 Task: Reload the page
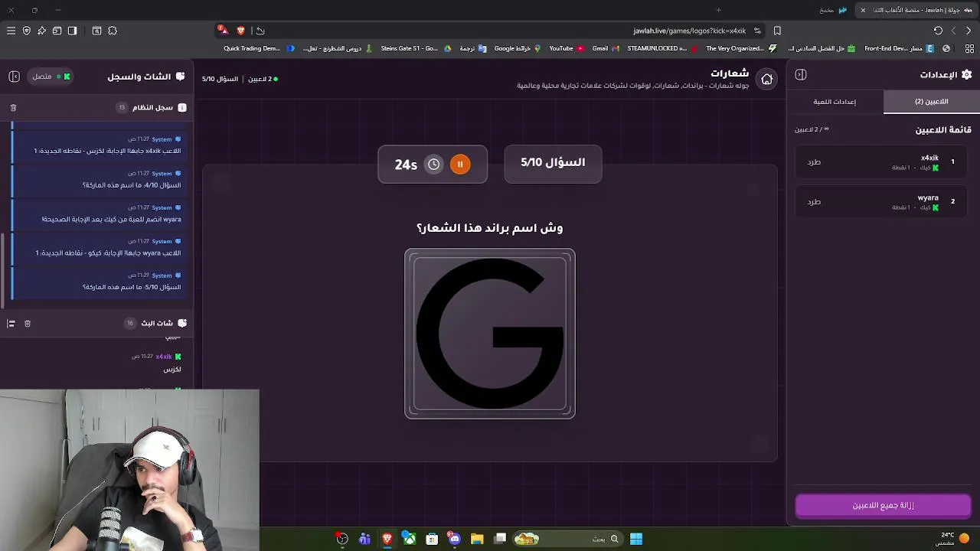[938, 31]
